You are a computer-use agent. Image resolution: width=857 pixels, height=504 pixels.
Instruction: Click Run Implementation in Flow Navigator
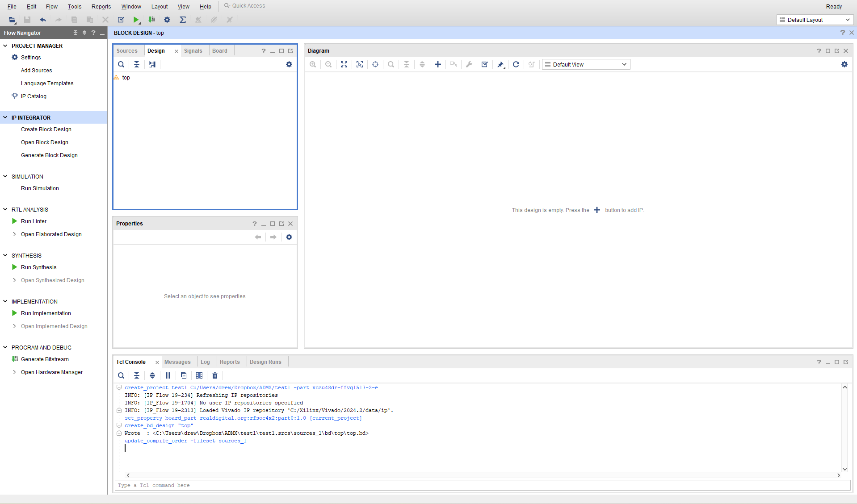[46, 313]
